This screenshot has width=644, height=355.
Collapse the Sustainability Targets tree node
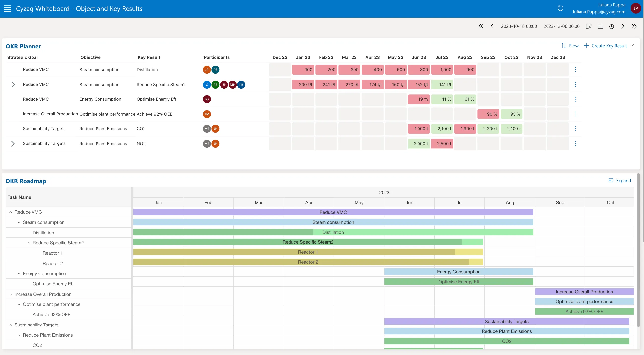pyautogui.click(x=10, y=325)
